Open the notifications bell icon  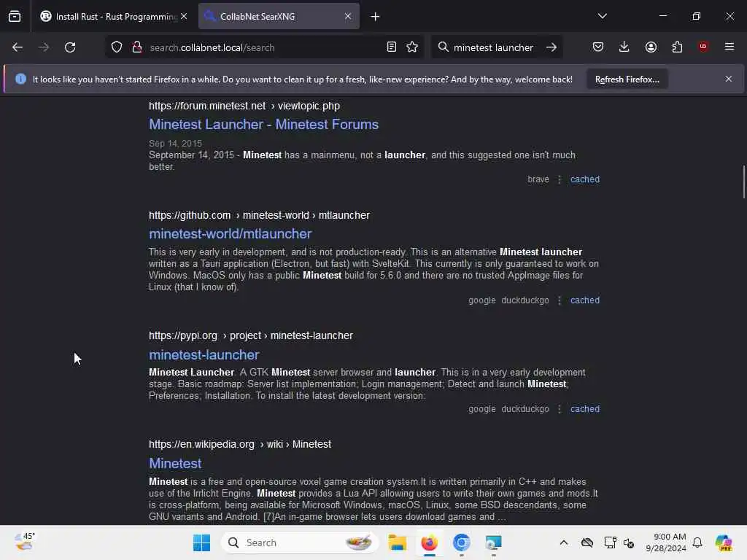[697, 542]
